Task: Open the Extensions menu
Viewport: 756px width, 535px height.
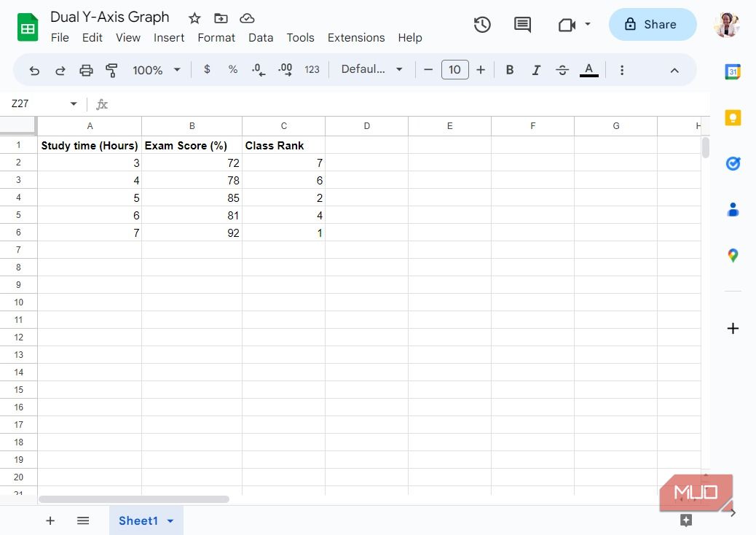Action: point(356,37)
